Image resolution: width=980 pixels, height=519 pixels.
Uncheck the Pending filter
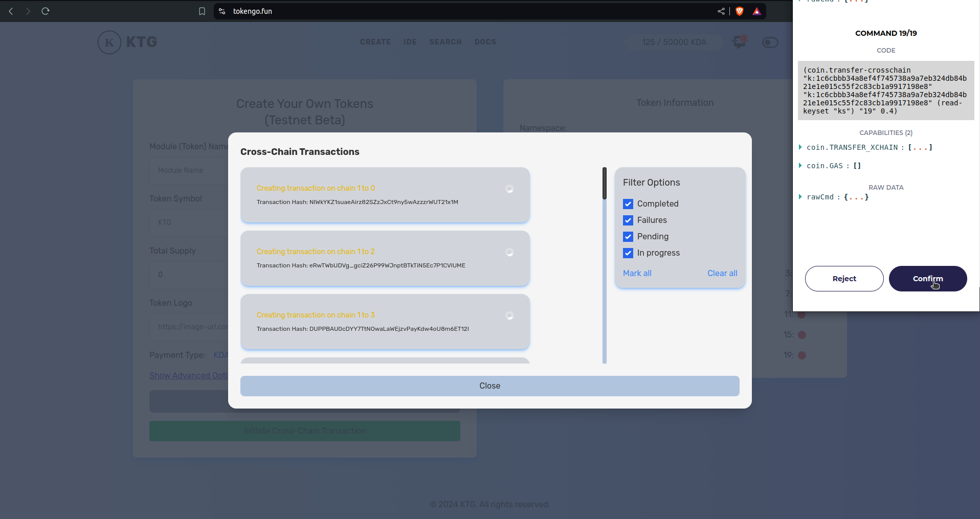(628, 237)
